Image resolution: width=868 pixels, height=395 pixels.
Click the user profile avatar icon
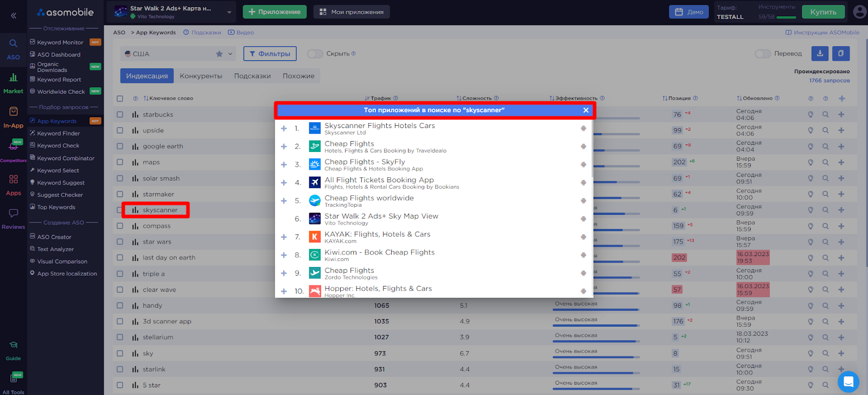pos(859,11)
